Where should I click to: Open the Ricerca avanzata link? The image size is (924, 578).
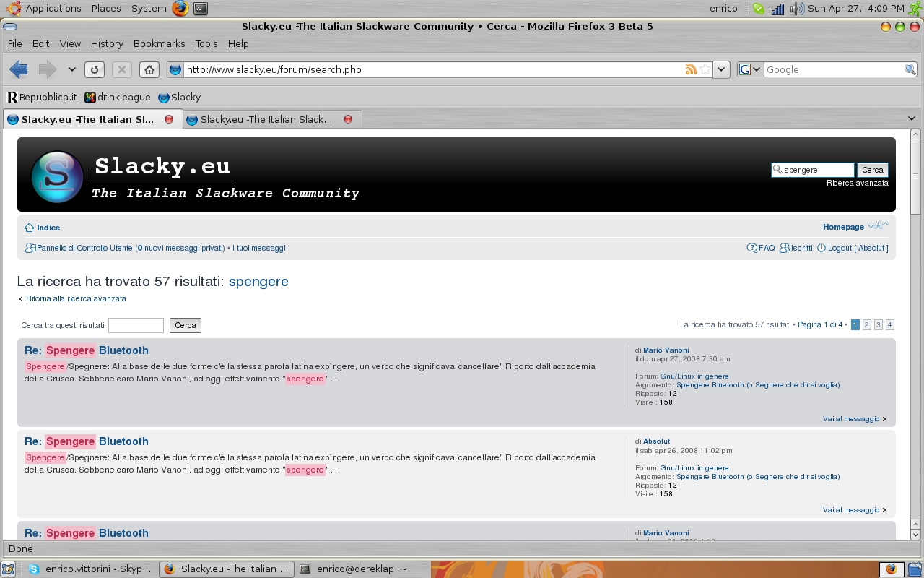pos(858,184)
